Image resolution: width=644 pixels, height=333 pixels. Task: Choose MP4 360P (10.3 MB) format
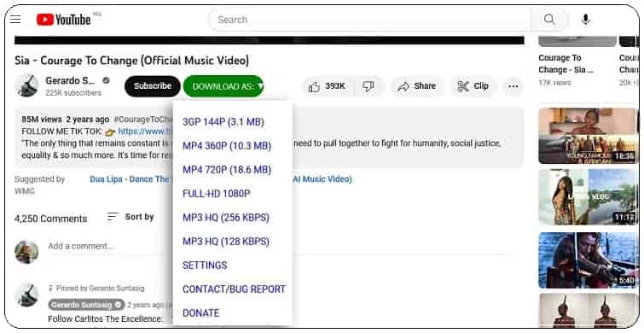[227, 146]
